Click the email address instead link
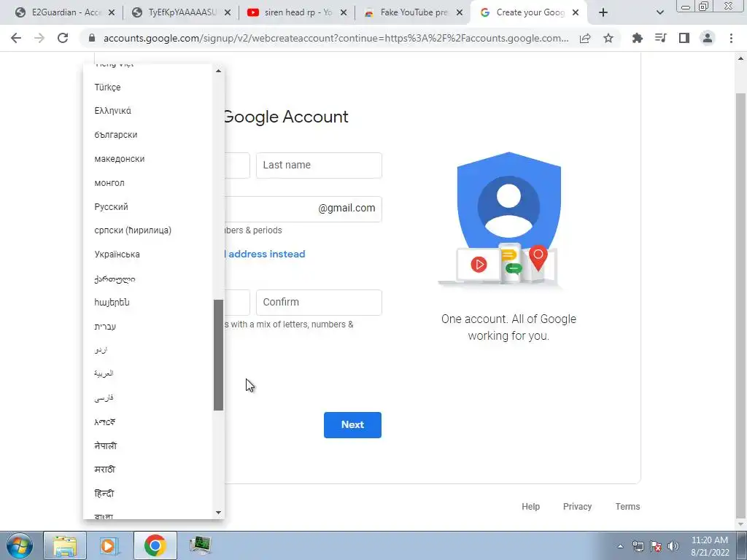Image resolution: width=747 pixels, height=560 pixels. (x=265, y=254)
